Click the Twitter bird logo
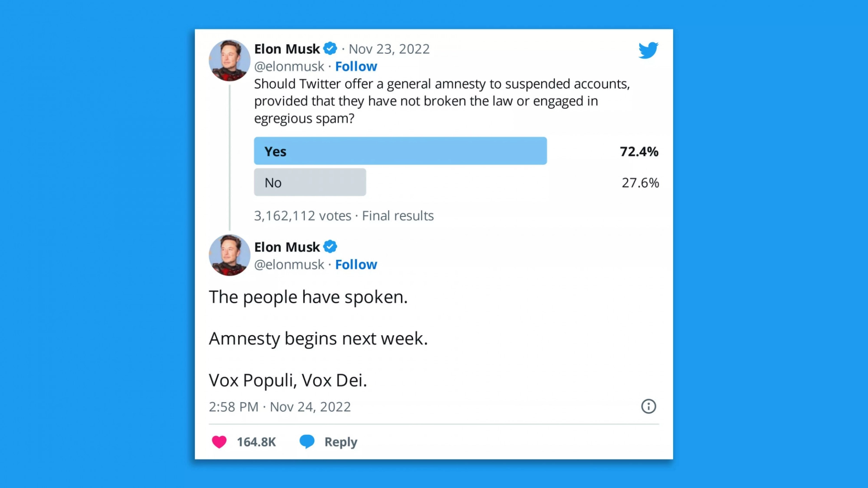The width and height of the screenshot is (868, 488). 648,50
